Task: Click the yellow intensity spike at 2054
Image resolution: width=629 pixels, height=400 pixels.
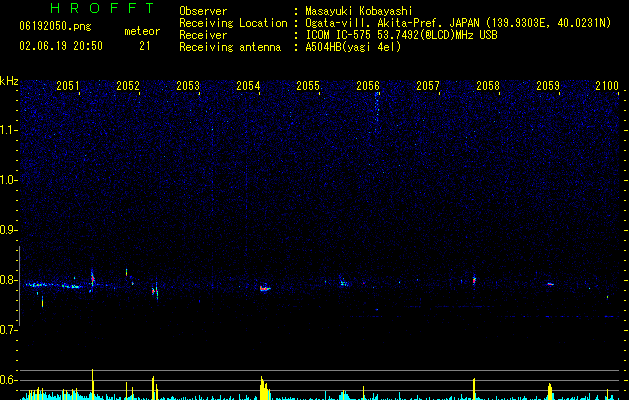Action: [x=263, y=388]
